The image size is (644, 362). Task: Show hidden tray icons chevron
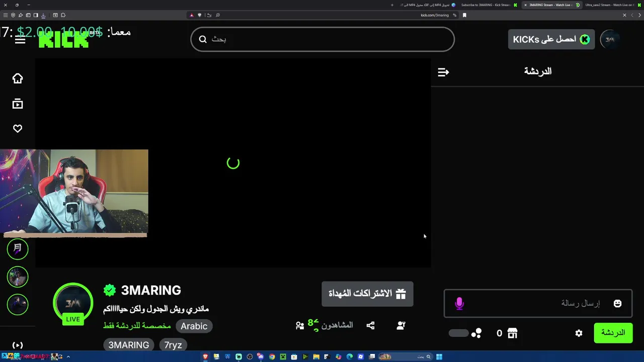coord(68,357)
